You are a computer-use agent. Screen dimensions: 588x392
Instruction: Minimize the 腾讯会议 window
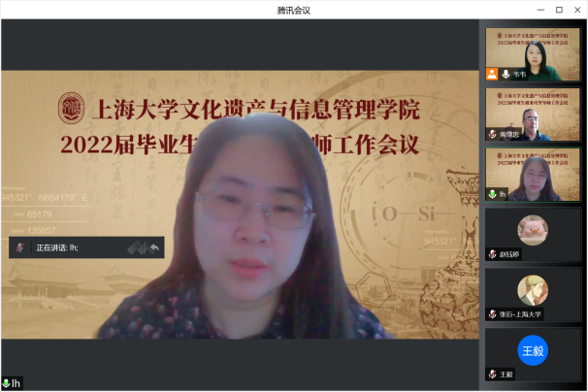pos(540,10)
